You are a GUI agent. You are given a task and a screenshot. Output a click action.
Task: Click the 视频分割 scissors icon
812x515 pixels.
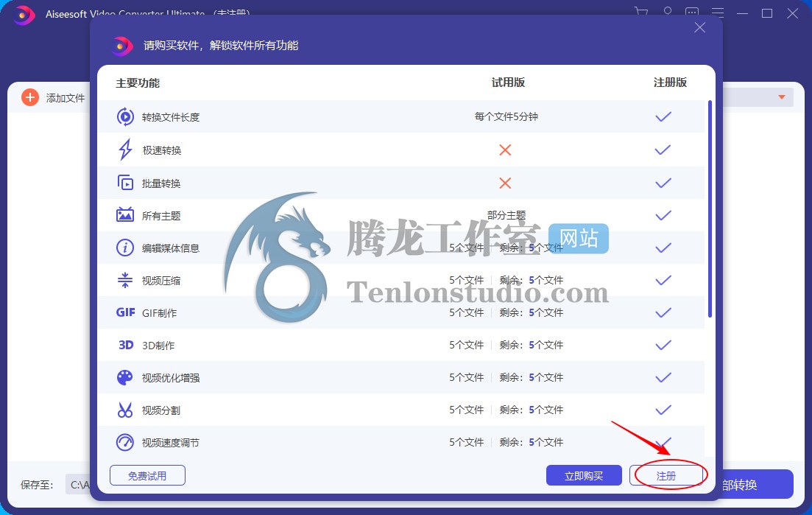click(125, 410)
